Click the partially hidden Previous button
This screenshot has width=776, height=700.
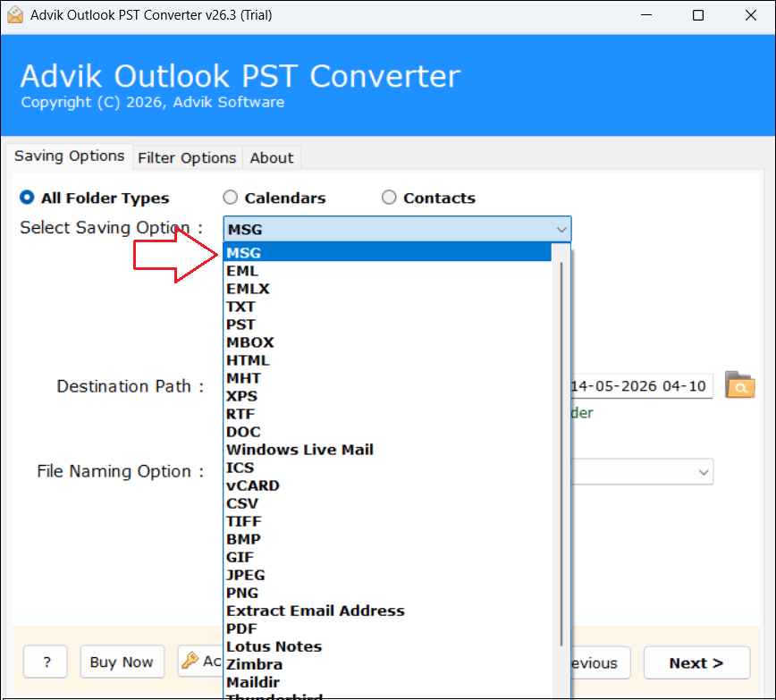(600, 662)
